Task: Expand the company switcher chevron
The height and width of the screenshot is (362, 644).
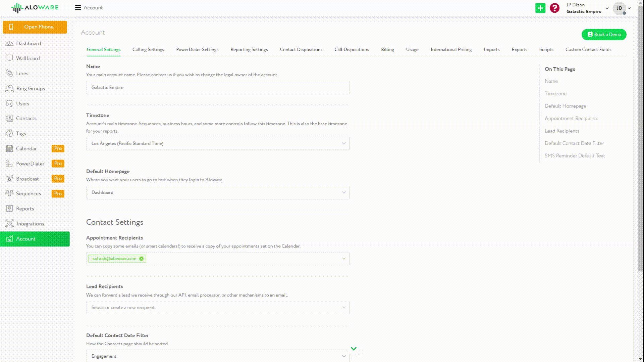Action: pyautogui.click(x=607, y=8)
